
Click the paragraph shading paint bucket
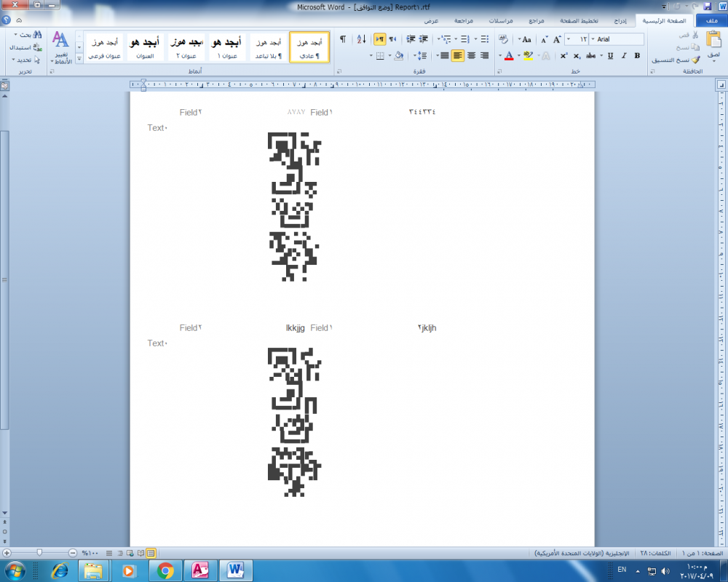click(398, 56)
